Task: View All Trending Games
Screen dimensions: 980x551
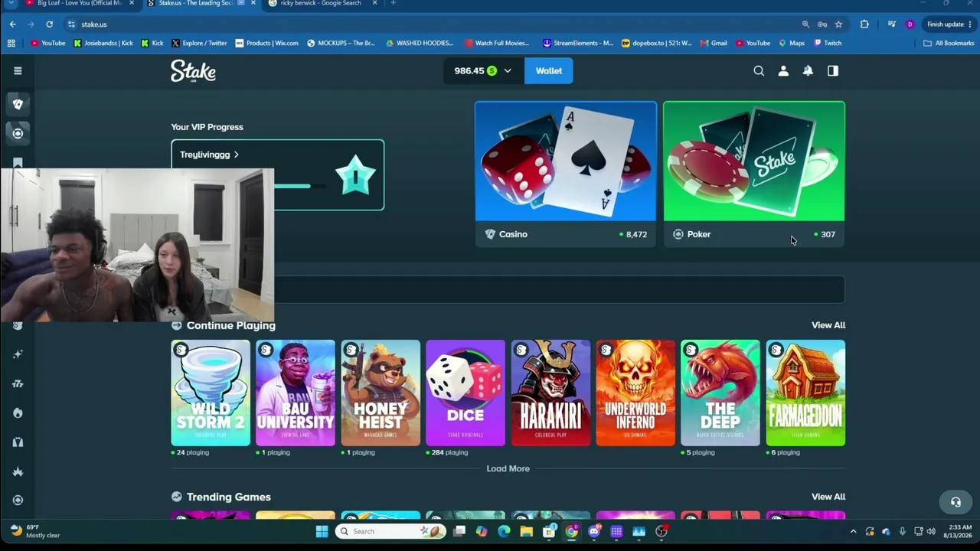Action: coord(828,497)
